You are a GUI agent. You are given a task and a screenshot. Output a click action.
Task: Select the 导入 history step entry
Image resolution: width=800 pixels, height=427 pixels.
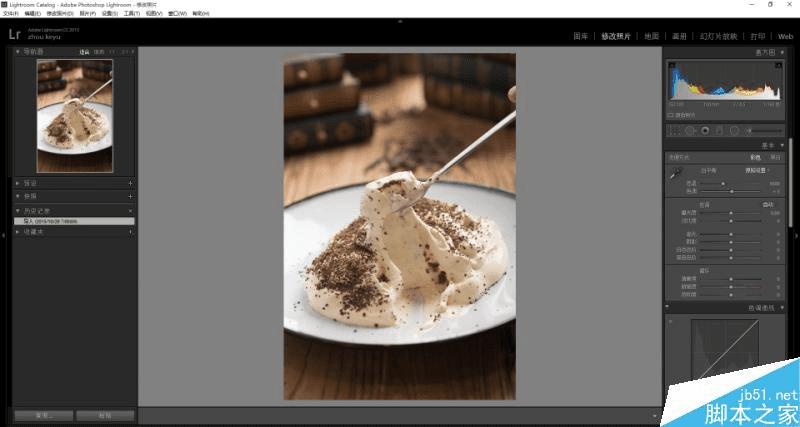click(74, 221)
